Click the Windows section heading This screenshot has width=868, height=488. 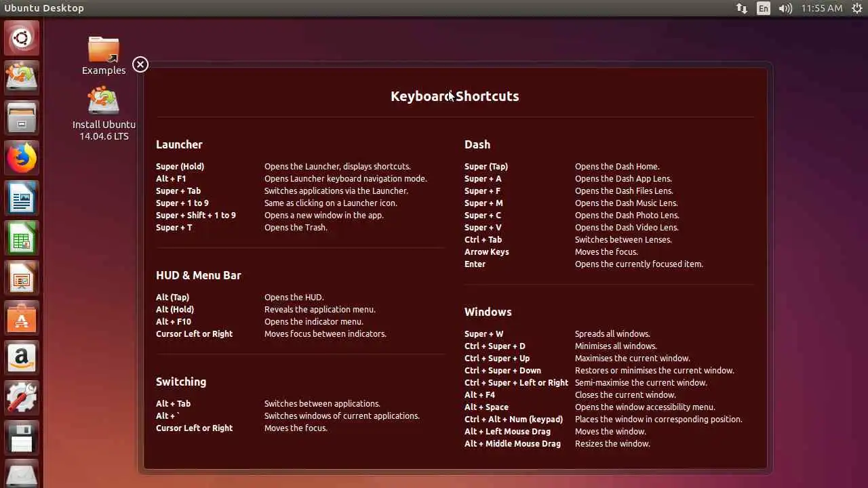point(488,312)
